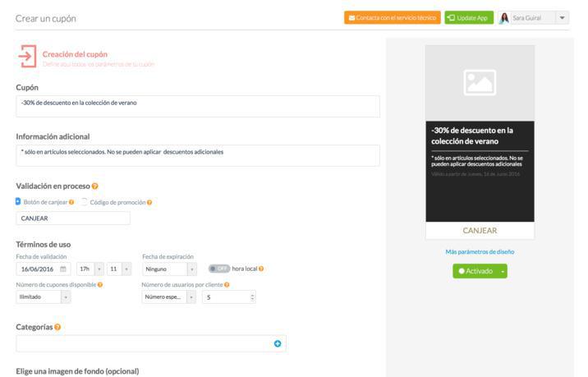Open the Más parámetros de diseño link
The width and height of the screenshot is (588, 377).
click(480, 251)
